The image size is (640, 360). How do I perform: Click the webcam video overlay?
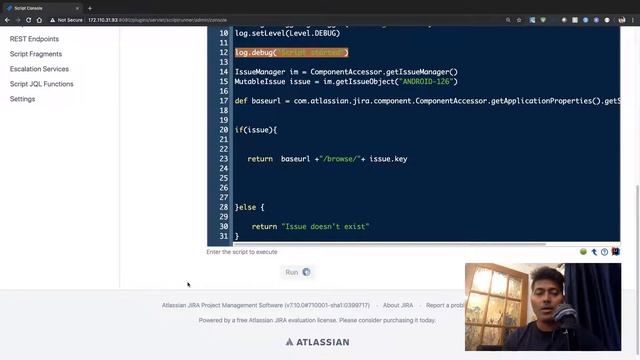tap(543, 307)
